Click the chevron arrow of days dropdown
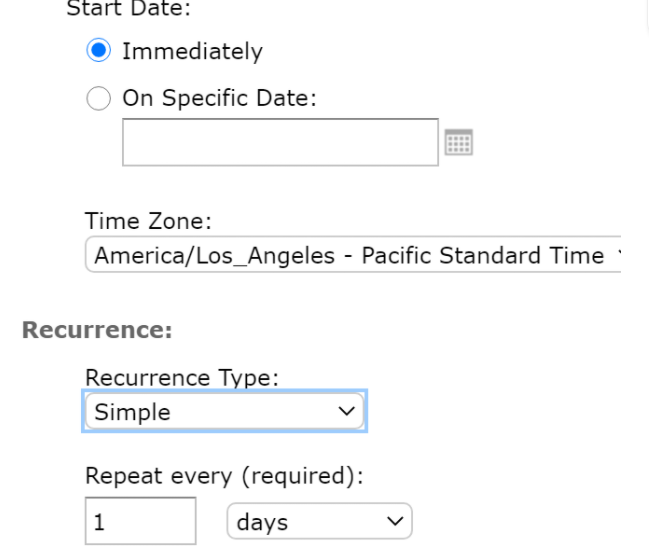 (395, 521)
